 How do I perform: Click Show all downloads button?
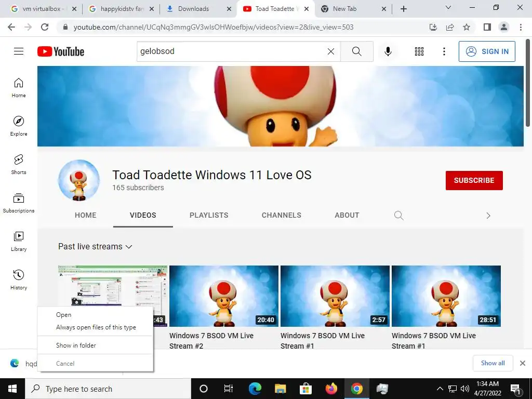(x=493, y=363)
